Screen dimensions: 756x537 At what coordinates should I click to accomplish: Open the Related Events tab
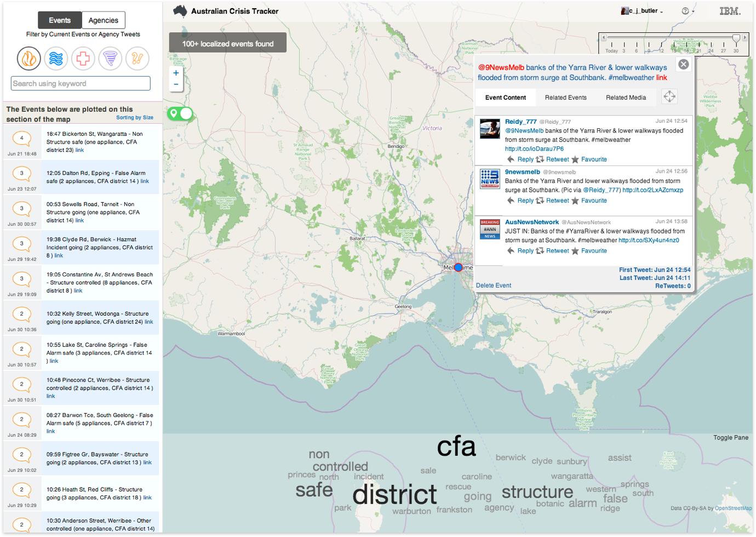point(566,98)
